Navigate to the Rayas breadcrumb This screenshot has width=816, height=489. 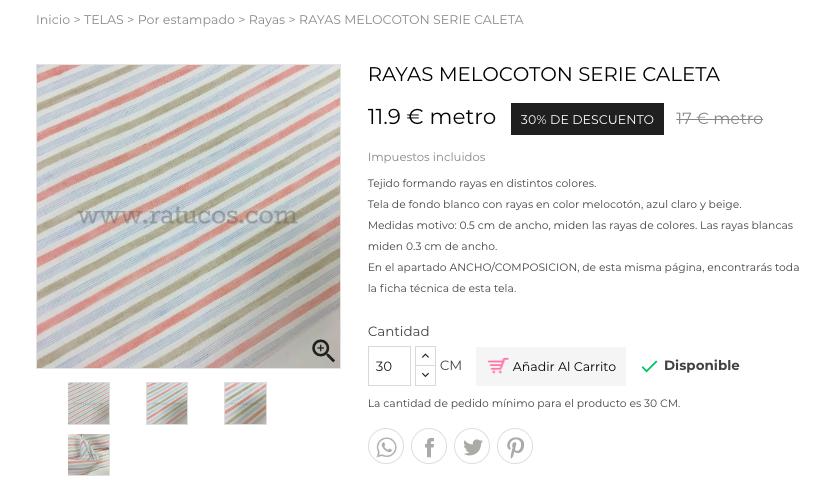tap(267, 20)
